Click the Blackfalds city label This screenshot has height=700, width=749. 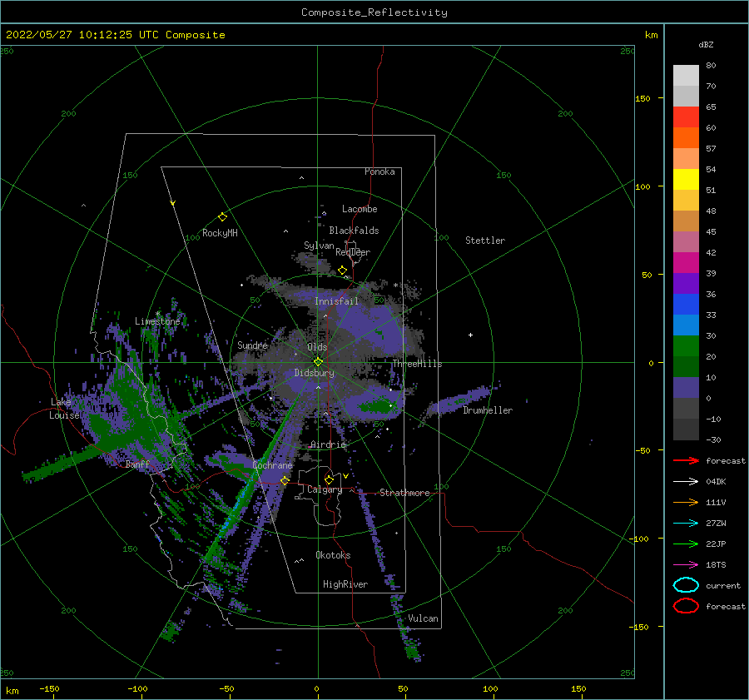pos(354,231)
